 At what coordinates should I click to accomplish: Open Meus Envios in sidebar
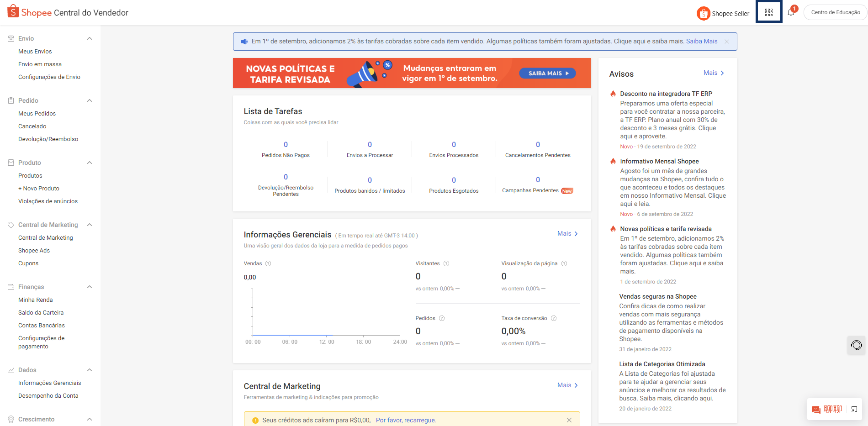pyautogui.click(x=35, y=52)
